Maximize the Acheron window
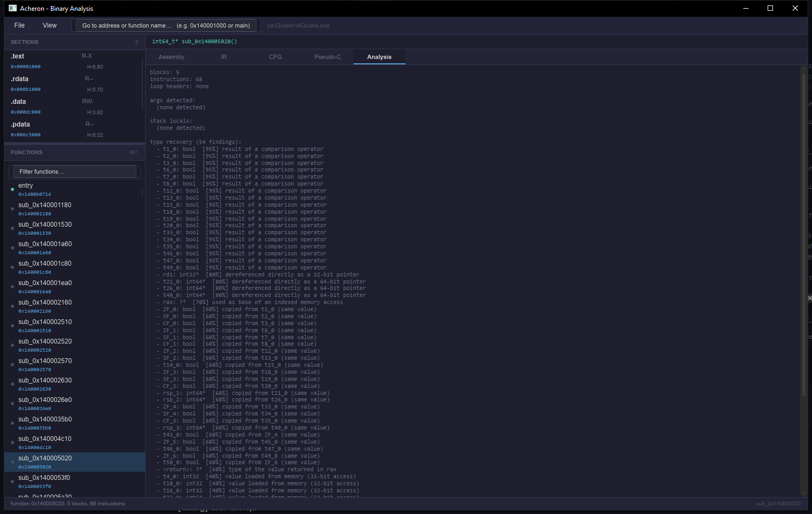The image size is (812, 514). [771, 8]
